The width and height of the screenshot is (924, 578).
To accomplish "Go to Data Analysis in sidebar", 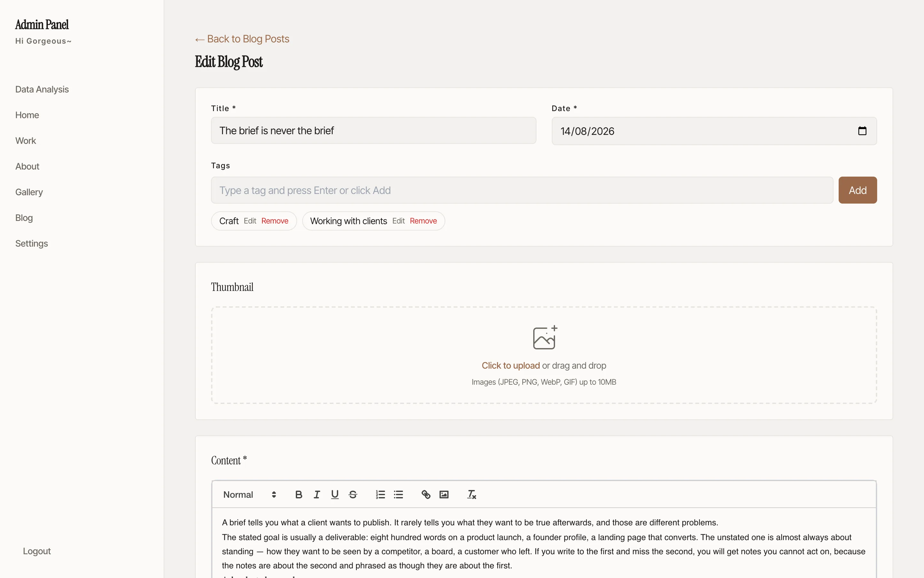I will click(x=42, y=90).
